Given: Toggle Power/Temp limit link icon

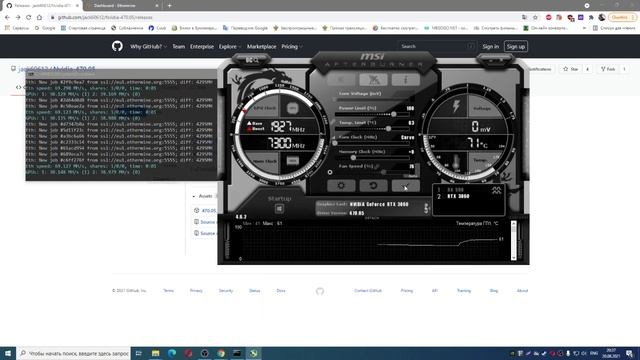Looking at the screenshot, I should (x=333, y=122).
